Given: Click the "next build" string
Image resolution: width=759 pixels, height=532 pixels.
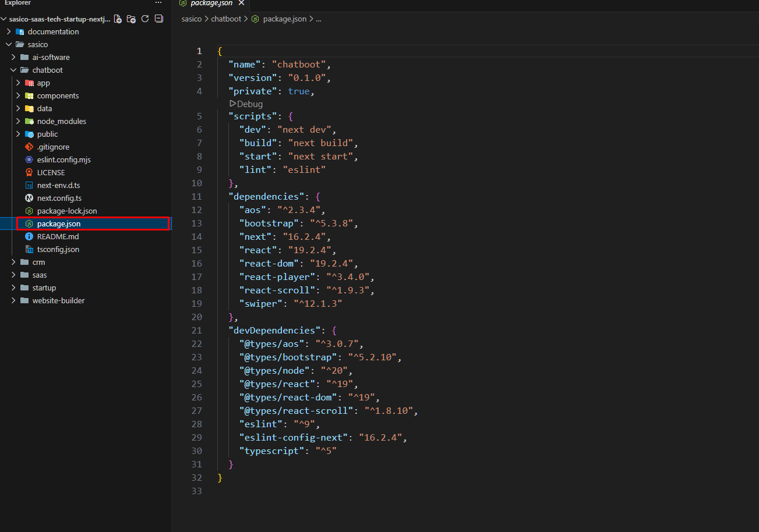Looking at the screenshot, I should click(320, 143).
